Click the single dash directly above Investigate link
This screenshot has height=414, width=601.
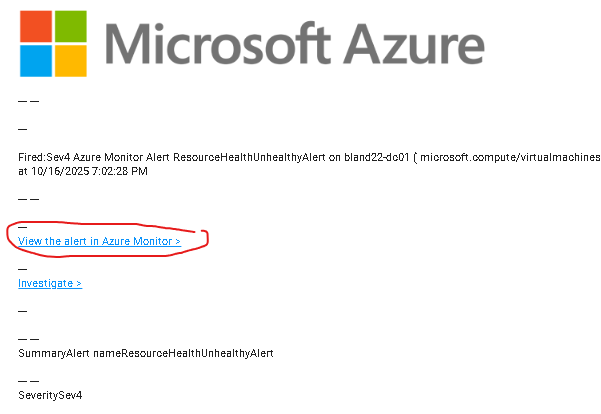(23, 269)
